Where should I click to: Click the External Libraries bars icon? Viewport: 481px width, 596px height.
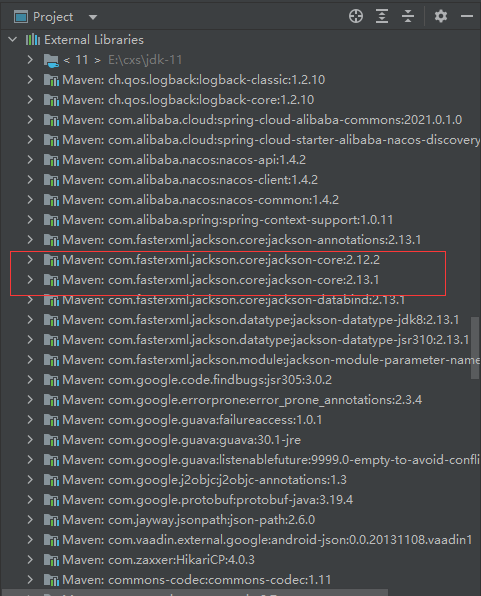33,40
